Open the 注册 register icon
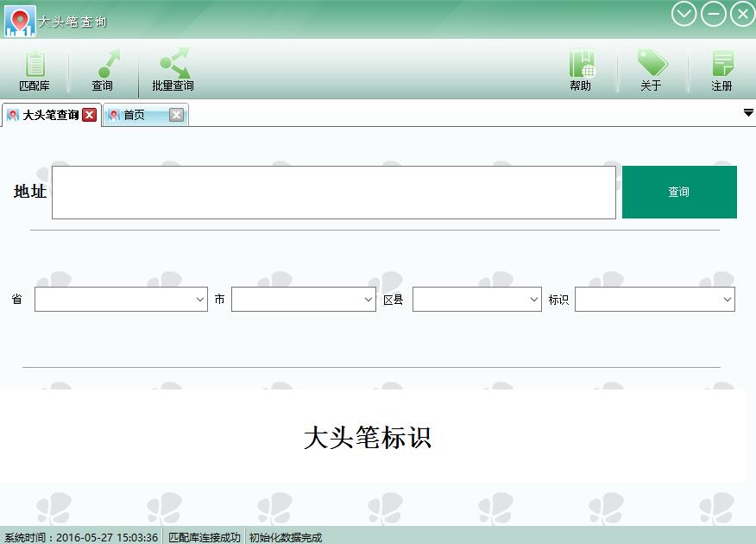The height and width of the screenshot is (544, 756). point(722,64)
